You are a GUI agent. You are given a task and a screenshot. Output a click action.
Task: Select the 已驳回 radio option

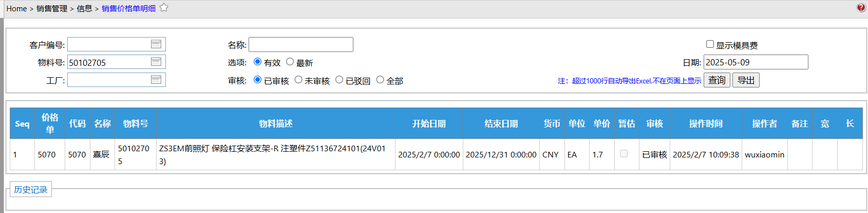click(339, 80)
